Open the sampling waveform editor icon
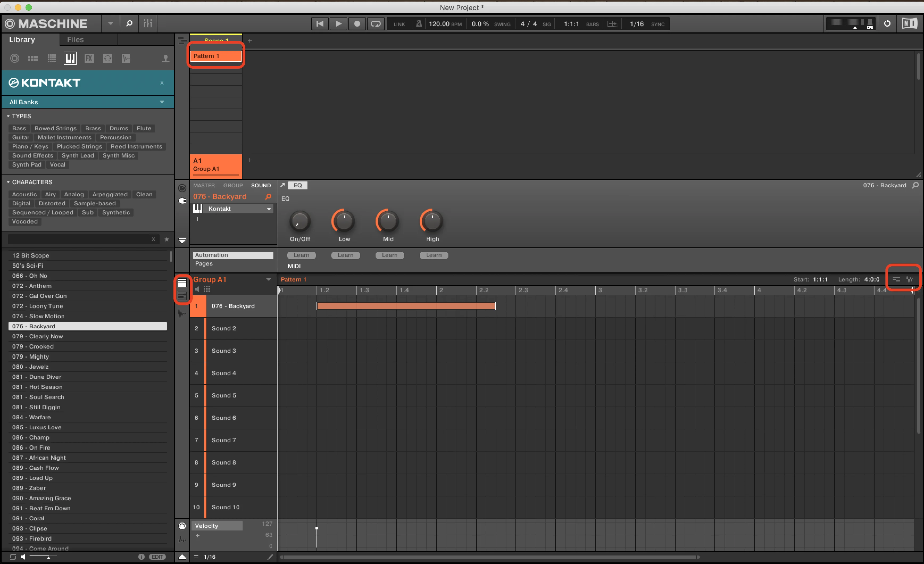This screenshot has height=564, width=924. point(182,313)
